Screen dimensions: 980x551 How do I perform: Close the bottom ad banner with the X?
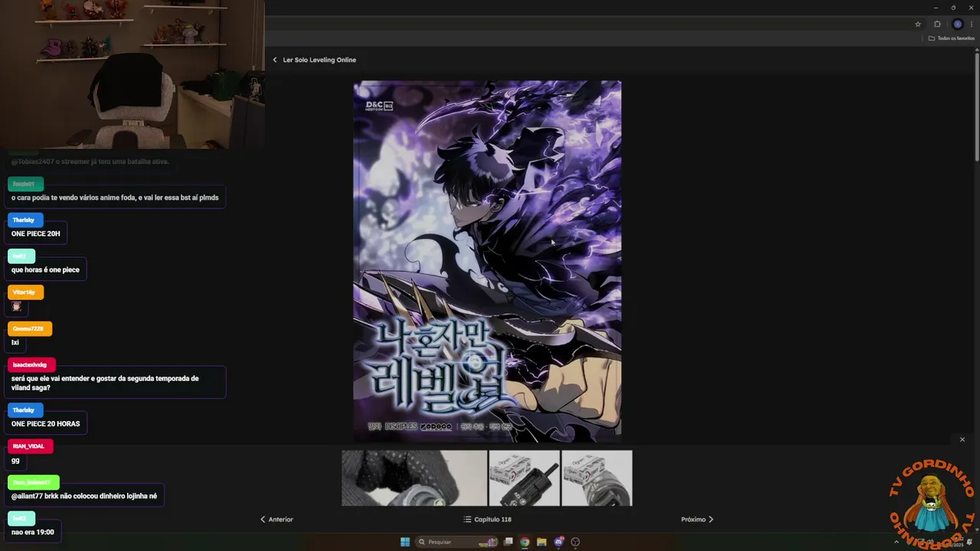pos(962,439)
